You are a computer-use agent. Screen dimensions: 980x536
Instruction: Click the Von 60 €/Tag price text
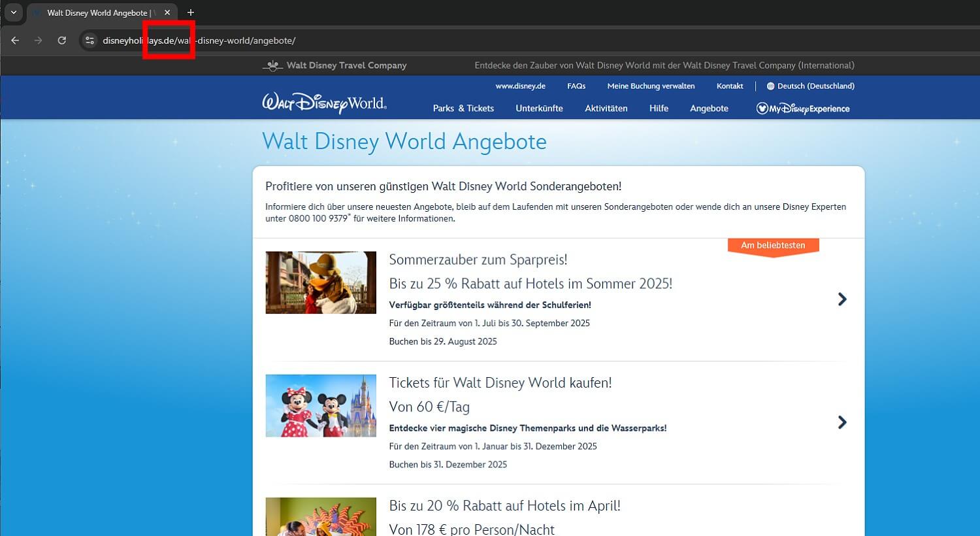429,407
